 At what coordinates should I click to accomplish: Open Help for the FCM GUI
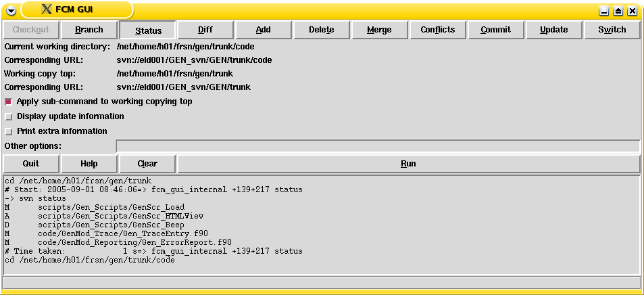[x=89, y=164]
